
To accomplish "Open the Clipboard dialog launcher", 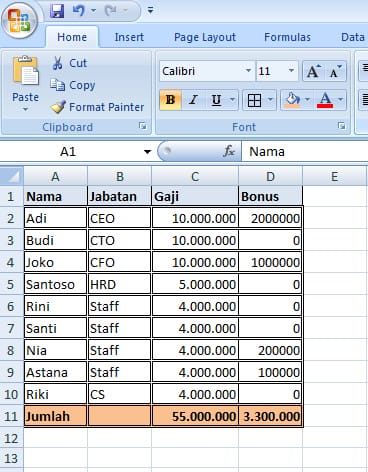I will (143, 126).
